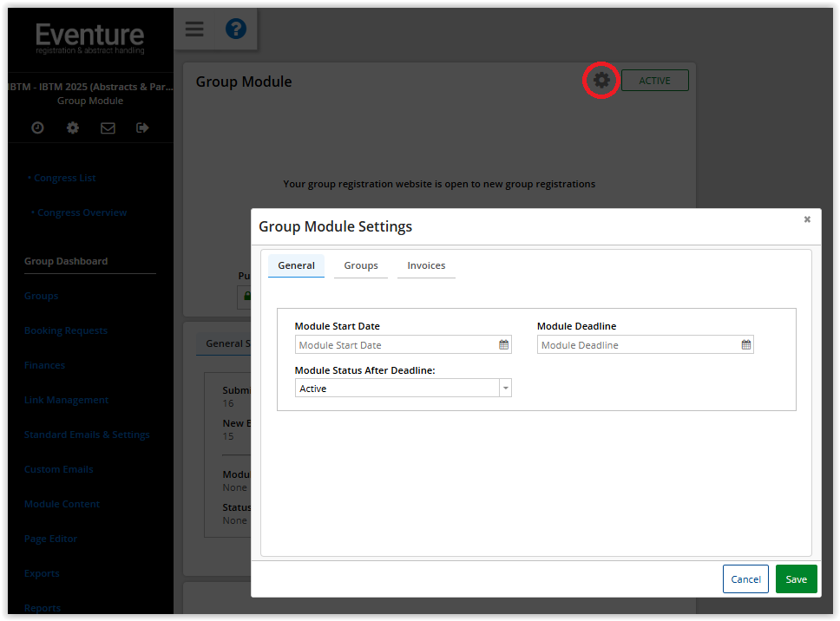Click the clock icon in sidebar

(37, 127)
